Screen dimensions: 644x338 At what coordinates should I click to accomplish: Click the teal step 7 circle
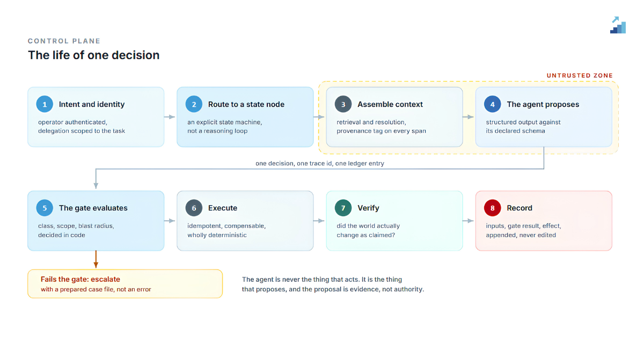point(343,208)
